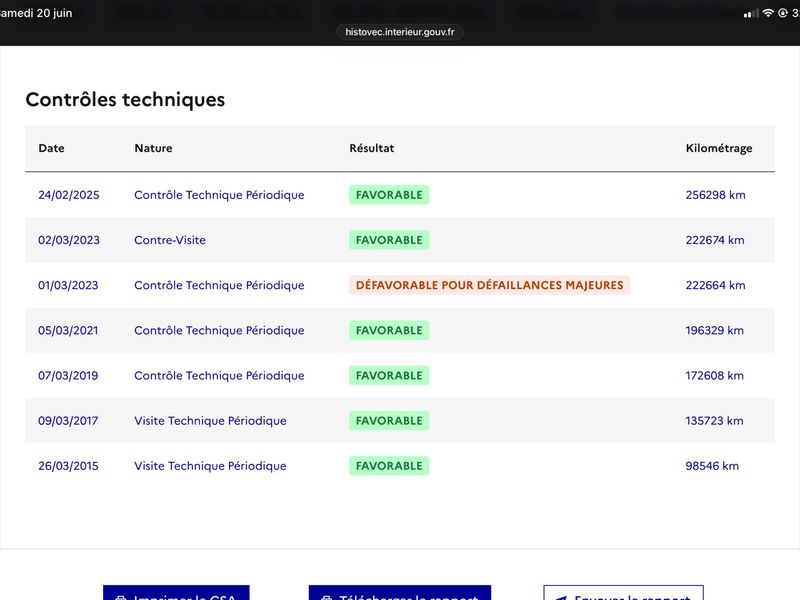800x600 pixels.
Task: Click the 'DÉFAVORABLE POUR DÉFAILLANCES MAJEURES' badge
Action: (490, 285)
